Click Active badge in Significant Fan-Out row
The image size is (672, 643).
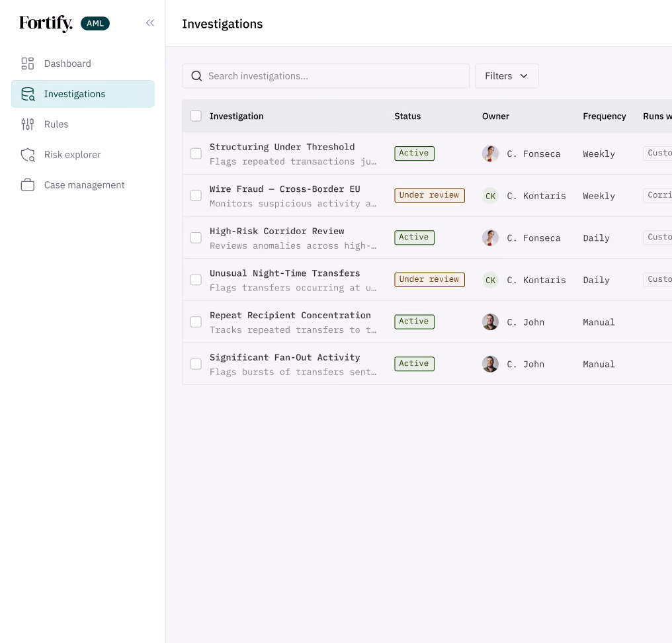(414, 364)
